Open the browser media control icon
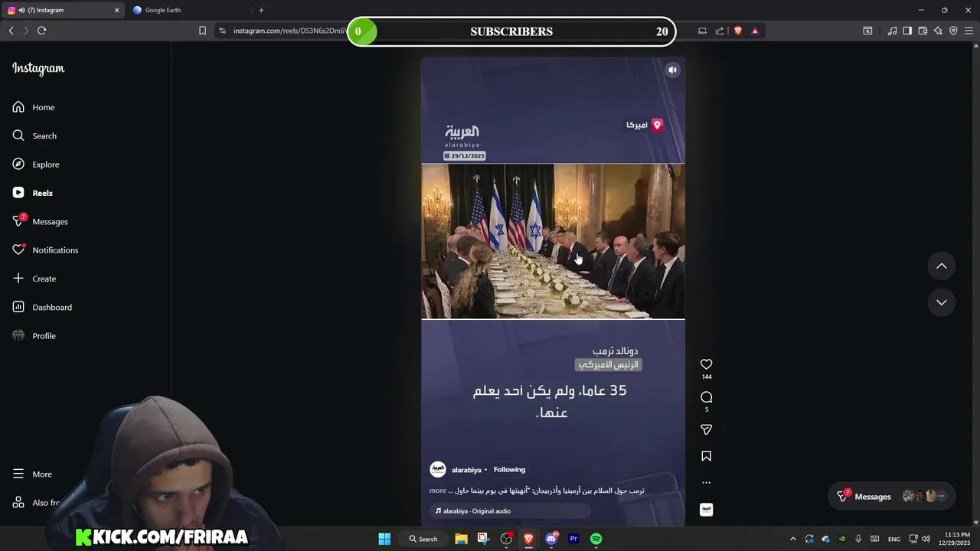Viewport: 980px width, 551px height. (892, 31)
